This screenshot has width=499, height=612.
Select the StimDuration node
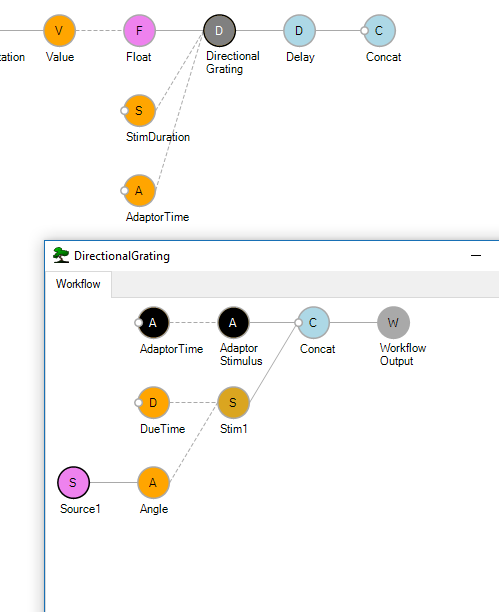coord(139,111)
